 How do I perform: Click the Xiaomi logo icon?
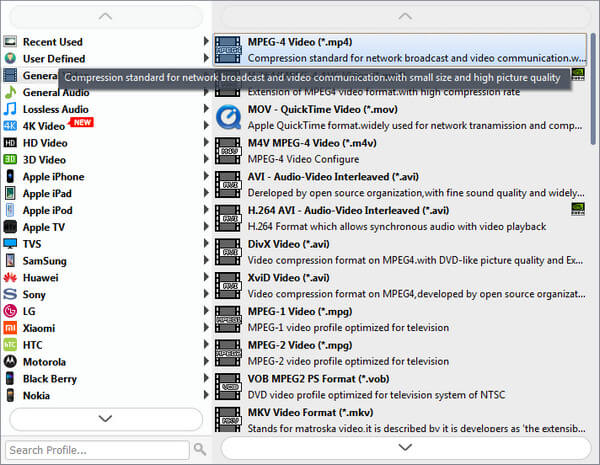(x=10, y=328)
